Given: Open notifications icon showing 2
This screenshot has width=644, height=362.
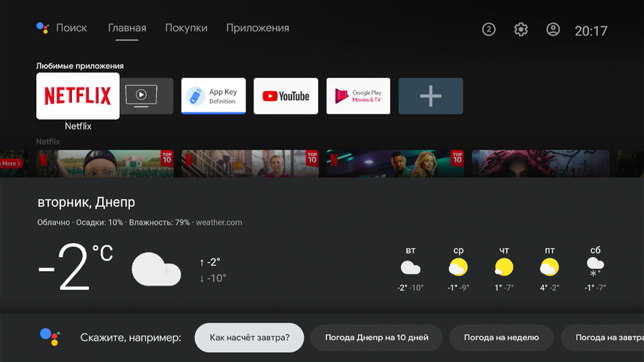Looking at the screenshot, I should (x=489, y=29).
